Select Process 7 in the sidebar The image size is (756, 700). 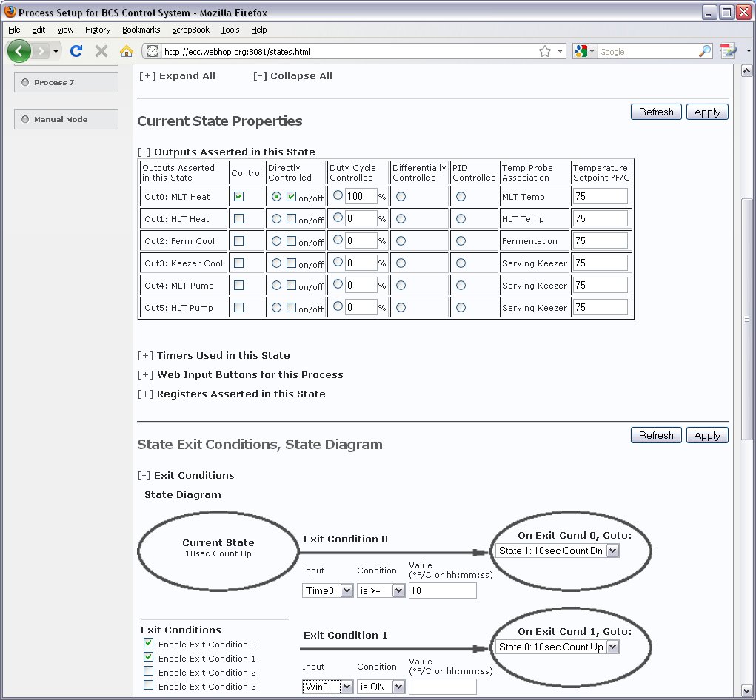[x=66, y=82]
